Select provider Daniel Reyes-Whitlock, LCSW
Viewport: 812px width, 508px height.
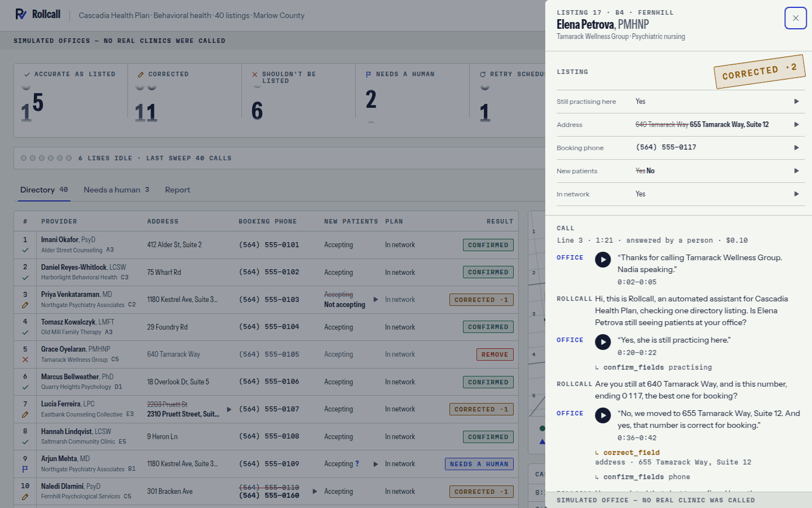[83, 267]
